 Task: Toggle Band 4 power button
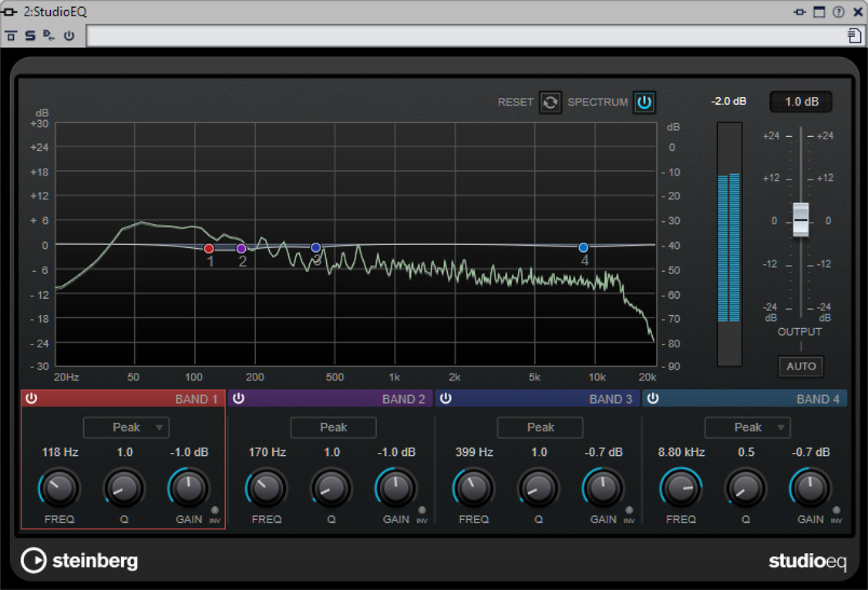pyautogui.click(x=653, y=398)
